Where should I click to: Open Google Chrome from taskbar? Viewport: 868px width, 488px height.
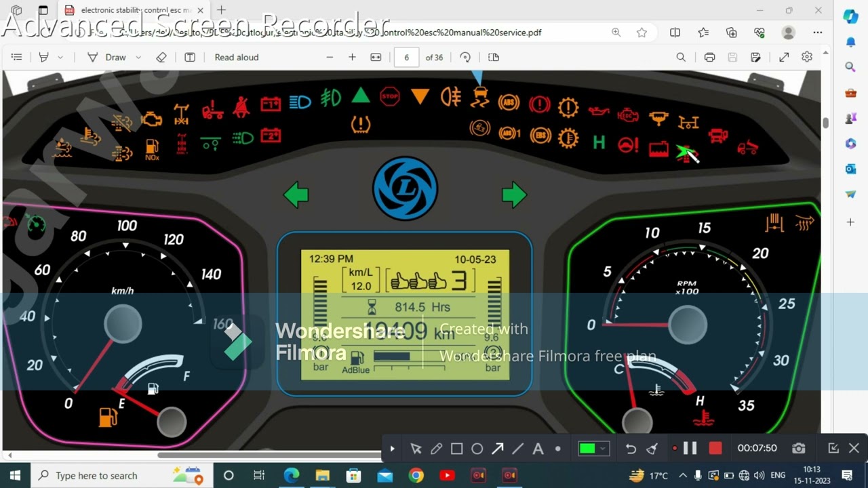(x=416, y=475)
